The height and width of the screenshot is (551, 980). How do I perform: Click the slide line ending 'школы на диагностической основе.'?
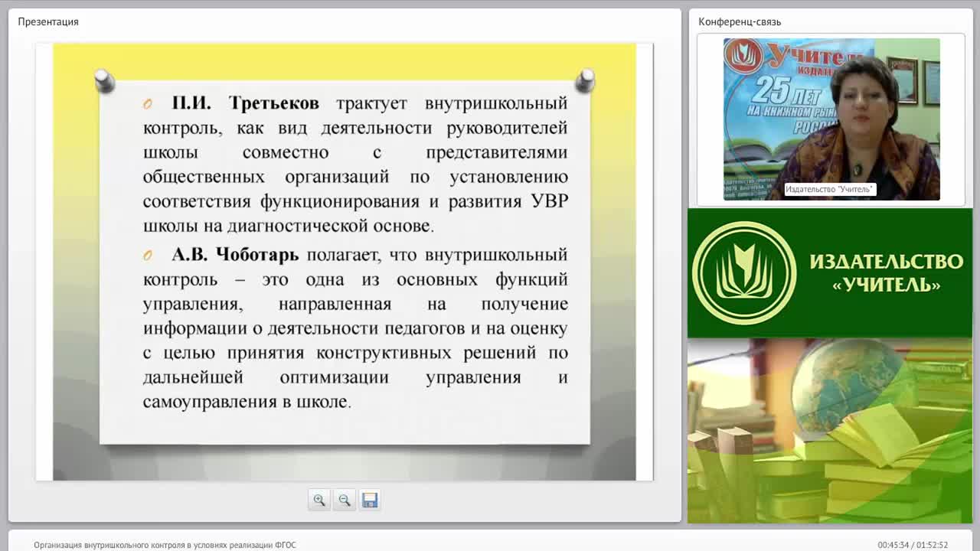(289, 226)
